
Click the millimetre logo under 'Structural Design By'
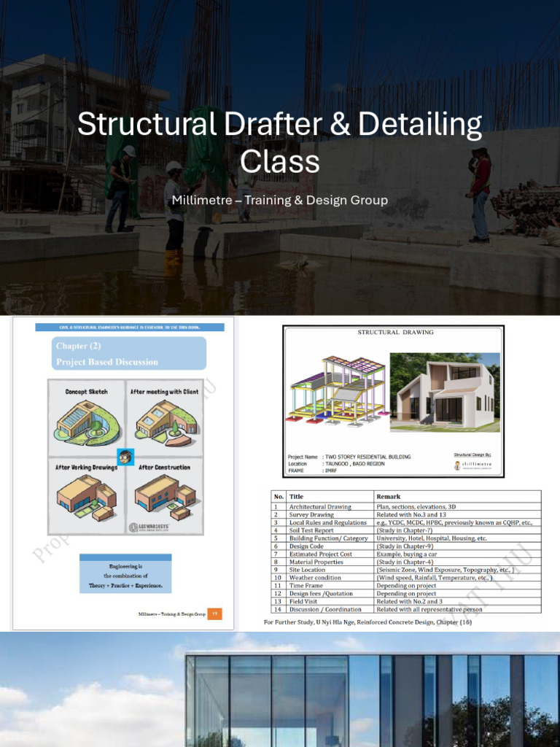coord(472,465)
